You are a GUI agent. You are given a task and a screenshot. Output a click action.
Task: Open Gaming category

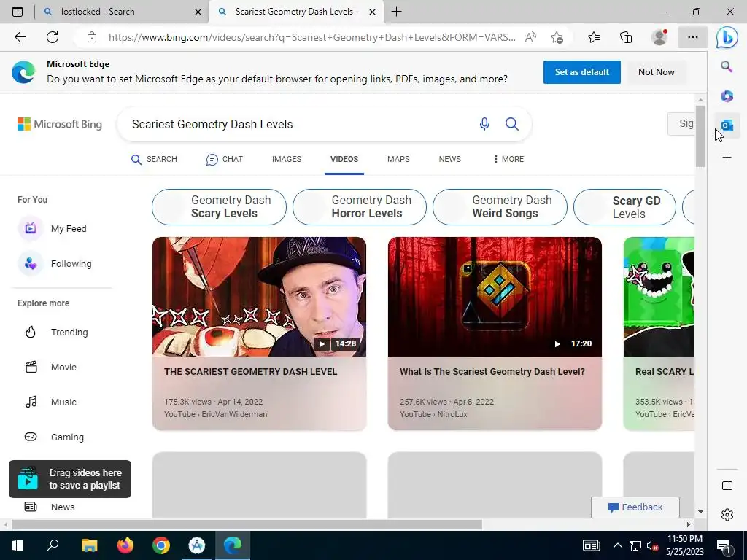54,437
